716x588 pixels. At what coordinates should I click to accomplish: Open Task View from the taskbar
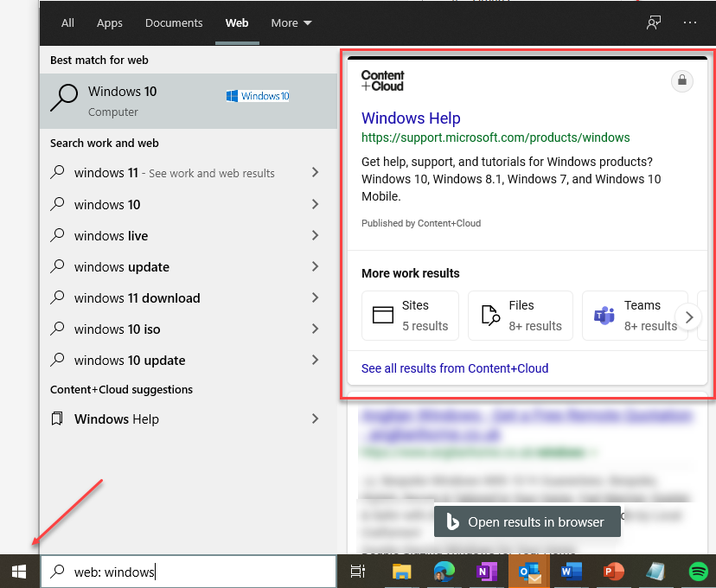(357, 571)
